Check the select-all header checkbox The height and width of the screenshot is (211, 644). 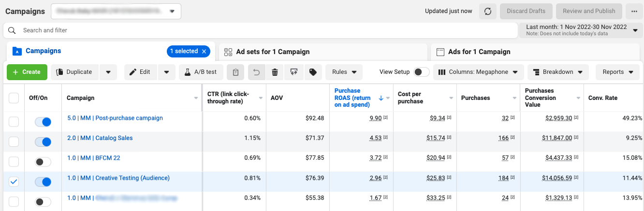[14, 98]
